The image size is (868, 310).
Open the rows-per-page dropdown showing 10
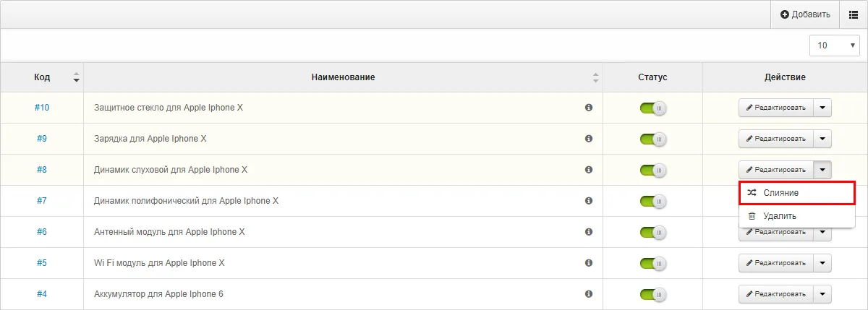[834, 45]
